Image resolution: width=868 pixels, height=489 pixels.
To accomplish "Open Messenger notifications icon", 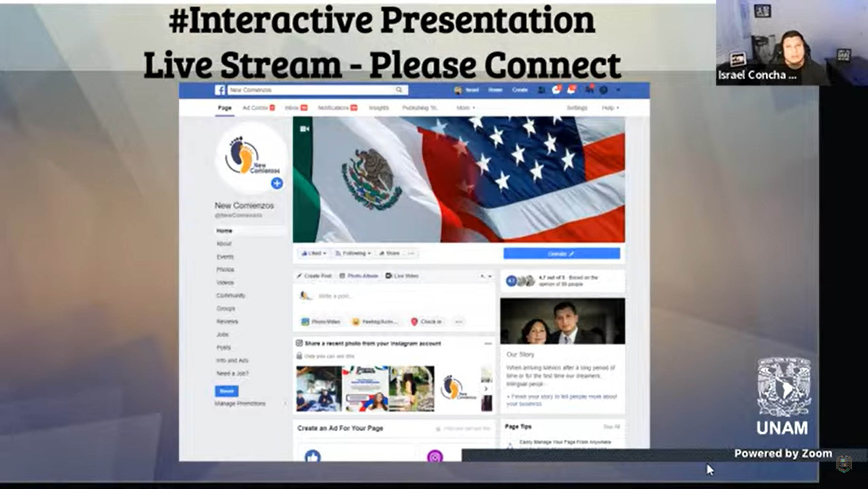I will click(x=556, y=90).
